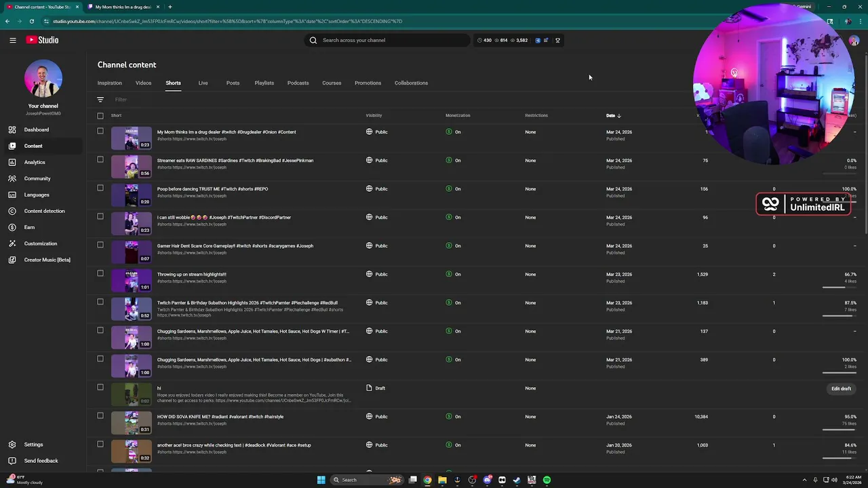
Task: Open the YouTube Studio hamburger menu
Action: (x=12, y=40)
